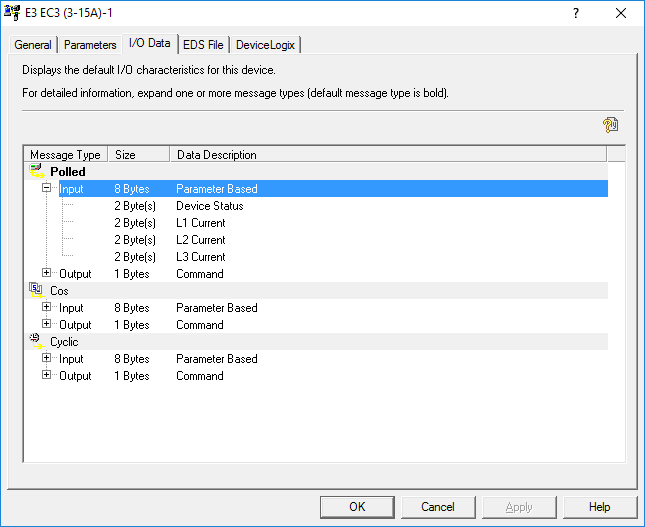Expand the Cos Input node

(46, 307)
